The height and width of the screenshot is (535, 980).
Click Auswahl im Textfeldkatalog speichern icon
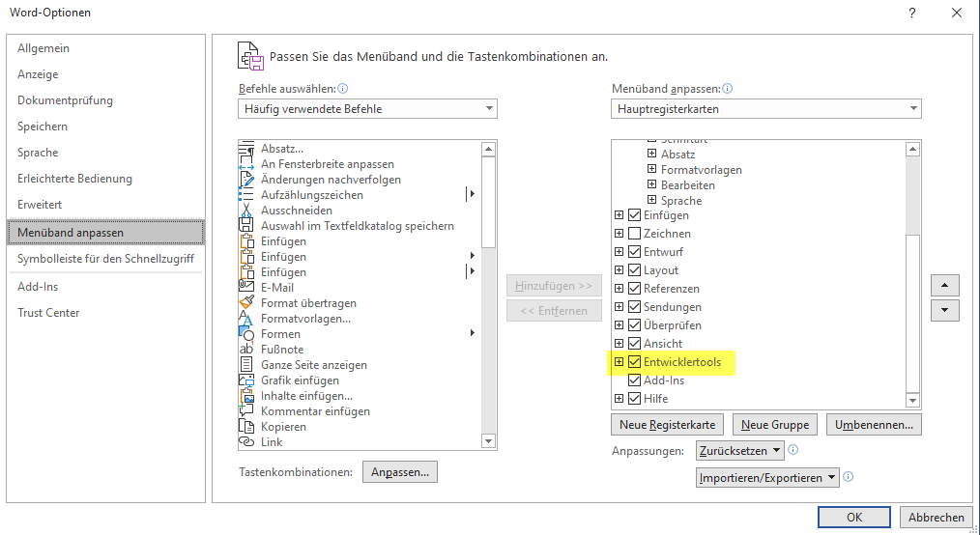click(246, 226)
